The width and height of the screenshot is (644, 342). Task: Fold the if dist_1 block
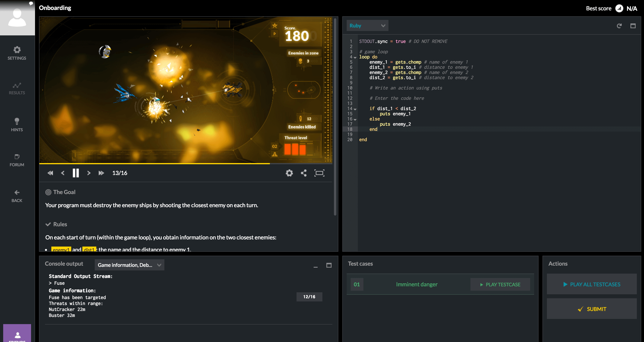[355, 109]
